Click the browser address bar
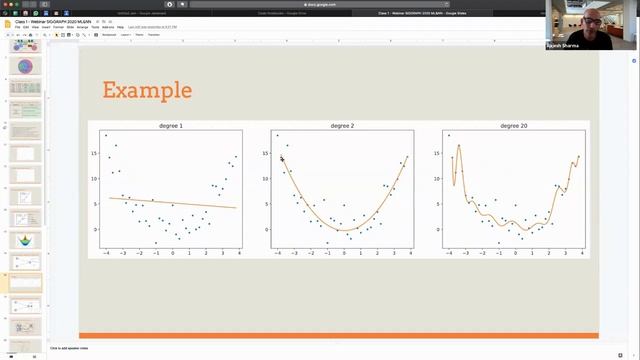The width and height of the screenshot is (640, 360). pyautogui.click(x=320, y=4)
